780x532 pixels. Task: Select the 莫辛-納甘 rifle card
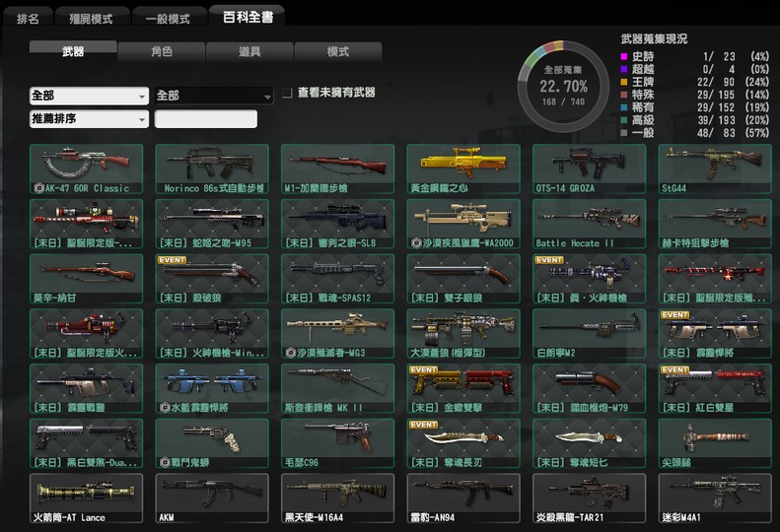[x=86, y=279]
